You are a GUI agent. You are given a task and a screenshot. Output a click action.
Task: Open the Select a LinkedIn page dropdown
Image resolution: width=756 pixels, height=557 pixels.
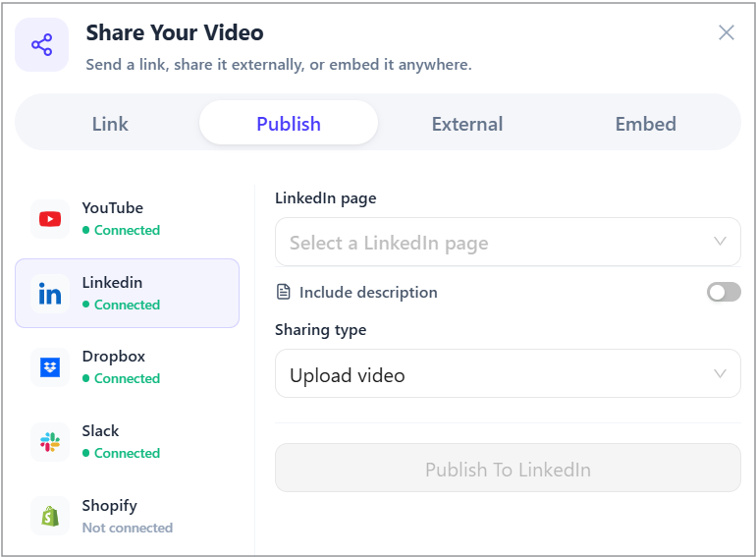508,242
